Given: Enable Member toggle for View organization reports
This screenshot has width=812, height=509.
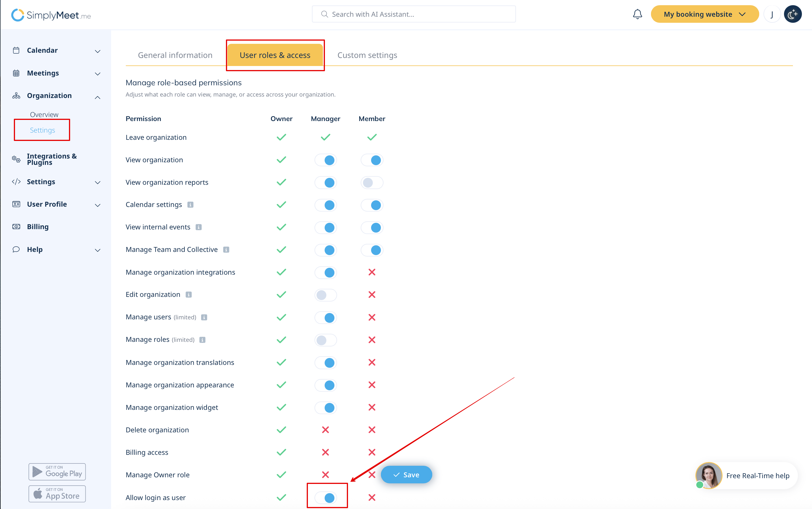Looking at the screenshot, I should pos(372,182).
